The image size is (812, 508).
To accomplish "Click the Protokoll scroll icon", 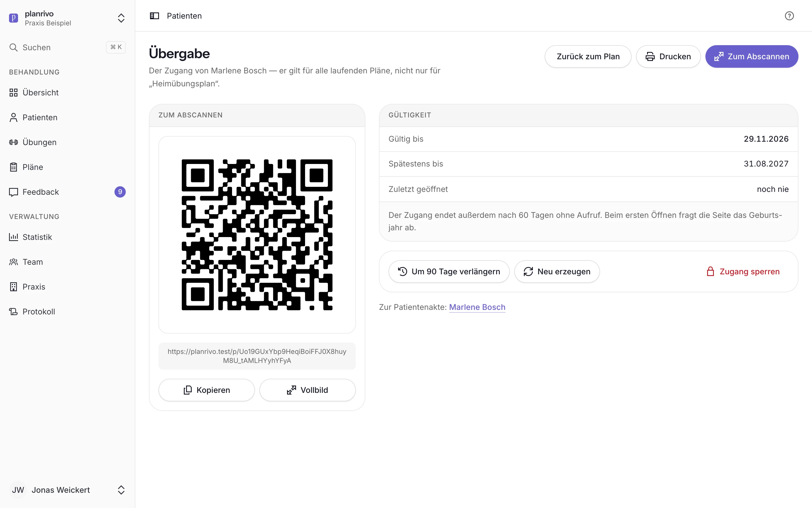I will click(14, 312).
